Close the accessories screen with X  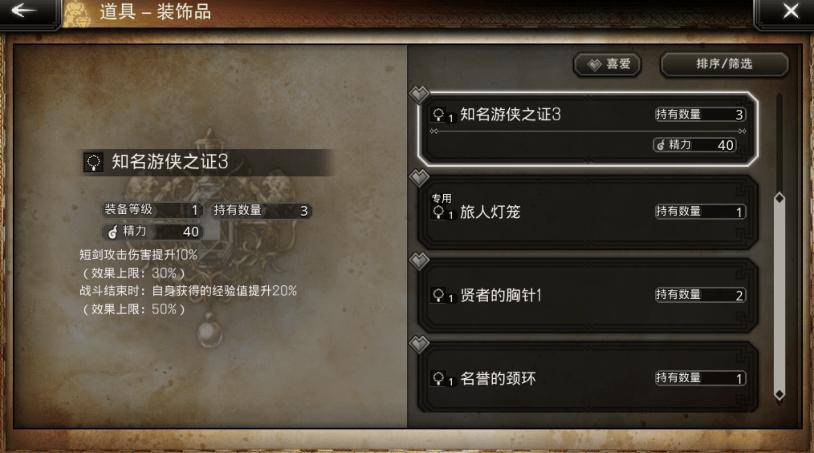[x=791, y=11]
